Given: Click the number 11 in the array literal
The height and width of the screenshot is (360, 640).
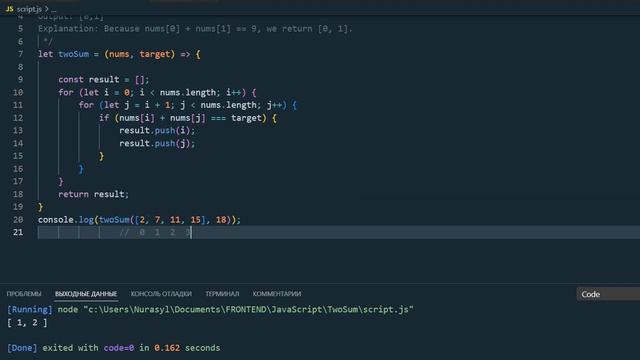Looking at the screenshot, I should point(175,220).
